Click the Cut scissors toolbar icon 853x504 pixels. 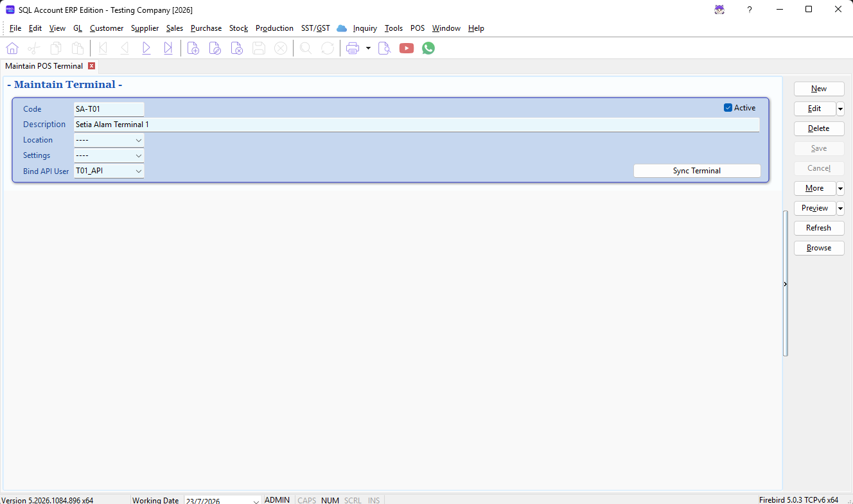tap(33, 48)
